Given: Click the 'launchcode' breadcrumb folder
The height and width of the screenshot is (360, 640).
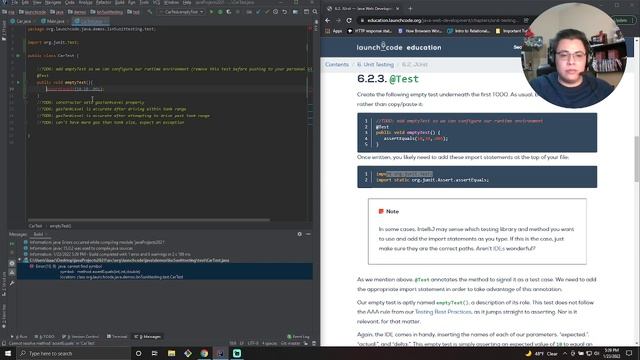Looking at the screenshot, I should click(33, 12).
